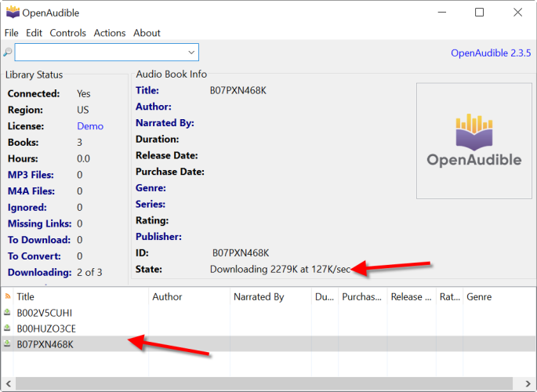The height and width of the screenshot is (392, 537).
Task: Click the ID value B07PXN468K
Action: tap(241, 253)
